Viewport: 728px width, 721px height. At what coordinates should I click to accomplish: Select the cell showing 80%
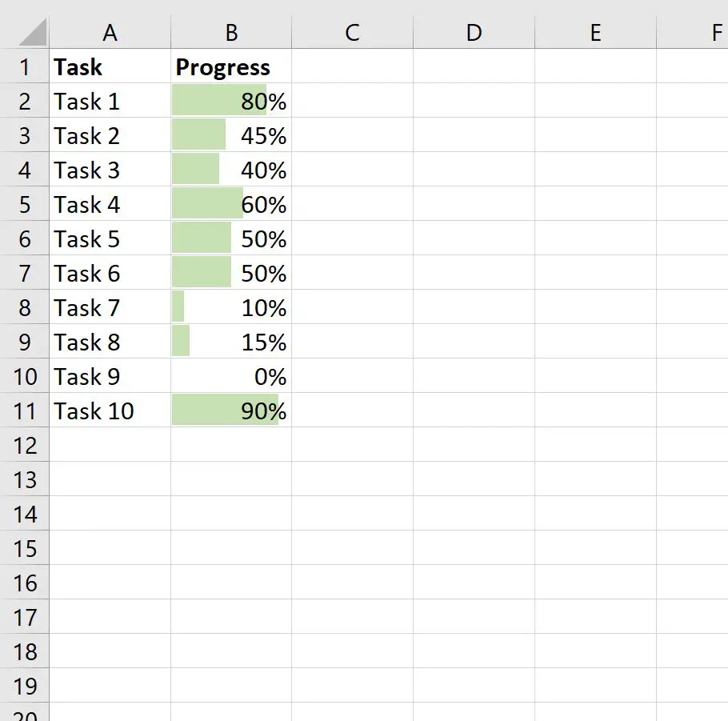tap(230, 102)
